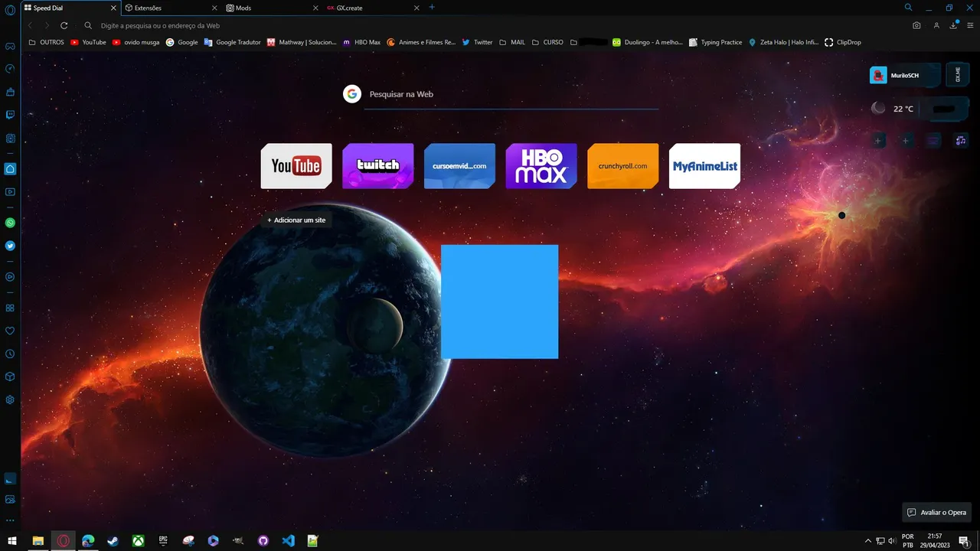
Task: Take a snapshot with camera icon
Action: click(x=916, y=25)
